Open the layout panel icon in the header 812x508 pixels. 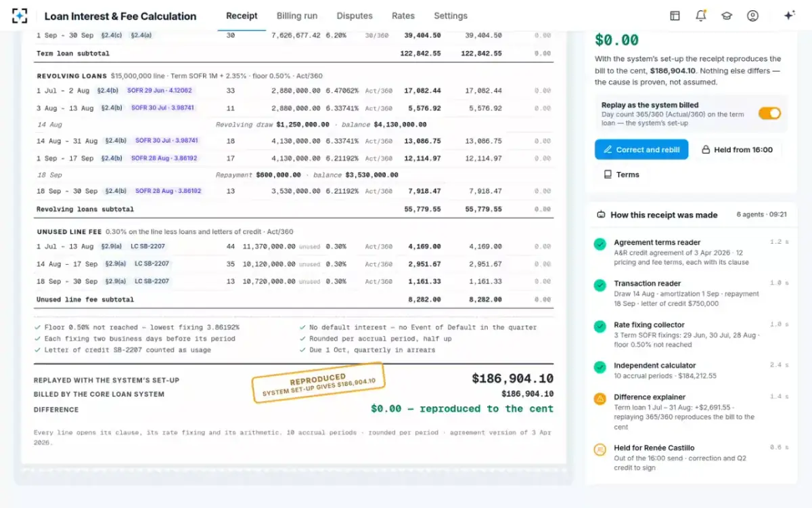pos(675,16)
